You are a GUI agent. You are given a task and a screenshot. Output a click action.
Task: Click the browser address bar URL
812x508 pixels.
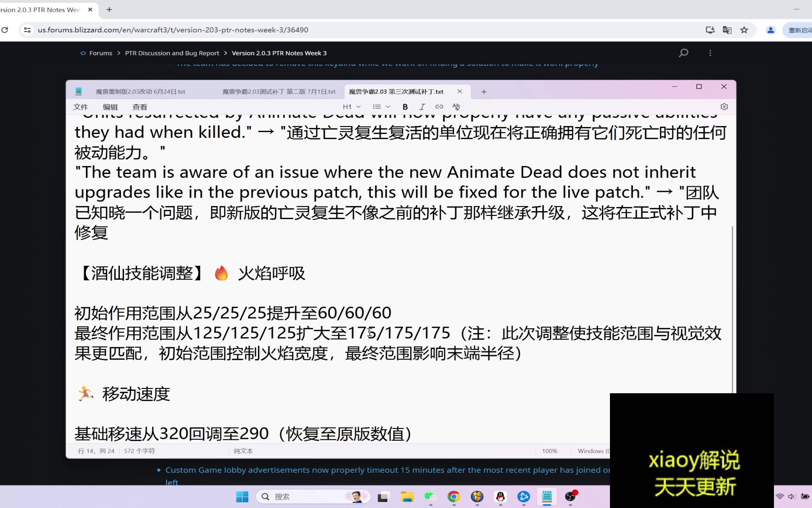(x=173, y=30)
